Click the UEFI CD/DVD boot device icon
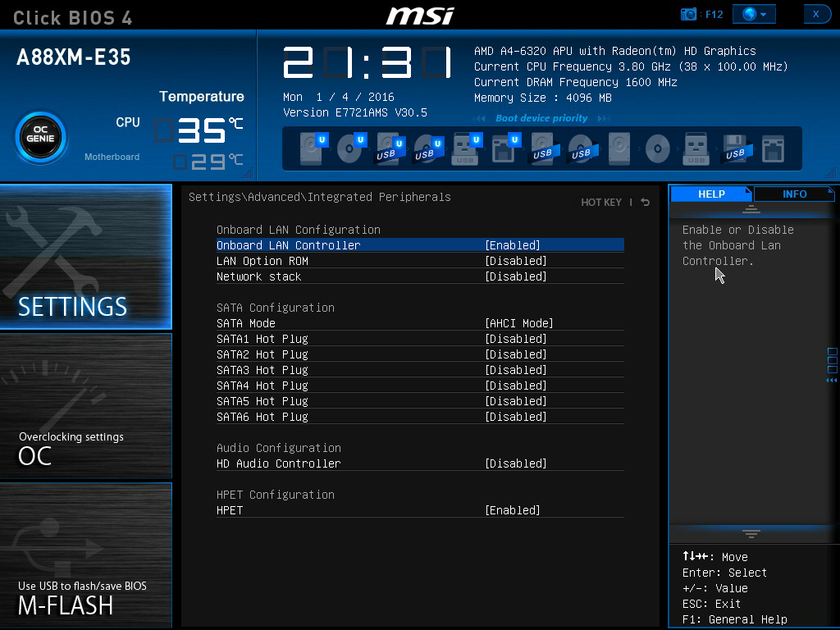The height and width of the screenshot is (630, 840). [352, 148]
